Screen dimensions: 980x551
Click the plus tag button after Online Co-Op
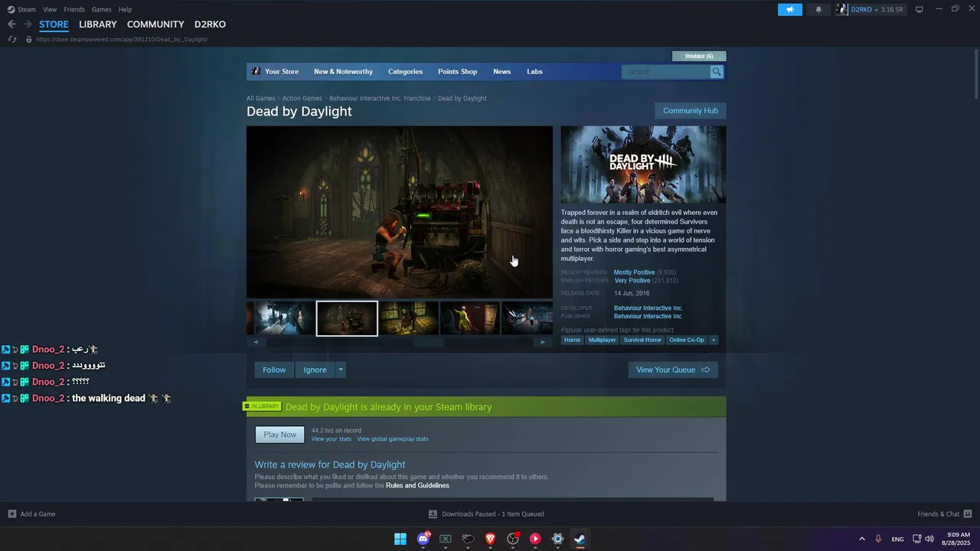point(714,340)
